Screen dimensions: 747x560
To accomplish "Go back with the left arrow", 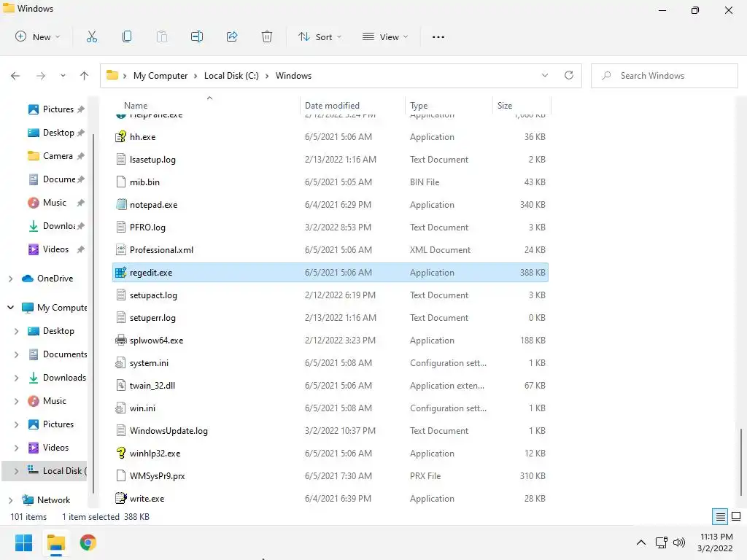I will pos(15,76).
